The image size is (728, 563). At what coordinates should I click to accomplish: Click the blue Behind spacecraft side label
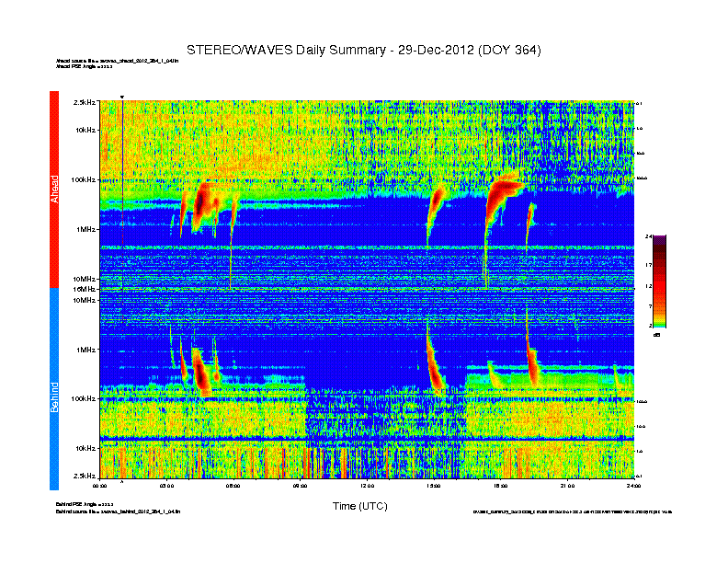pyautogui.click(x=54, y=391)
